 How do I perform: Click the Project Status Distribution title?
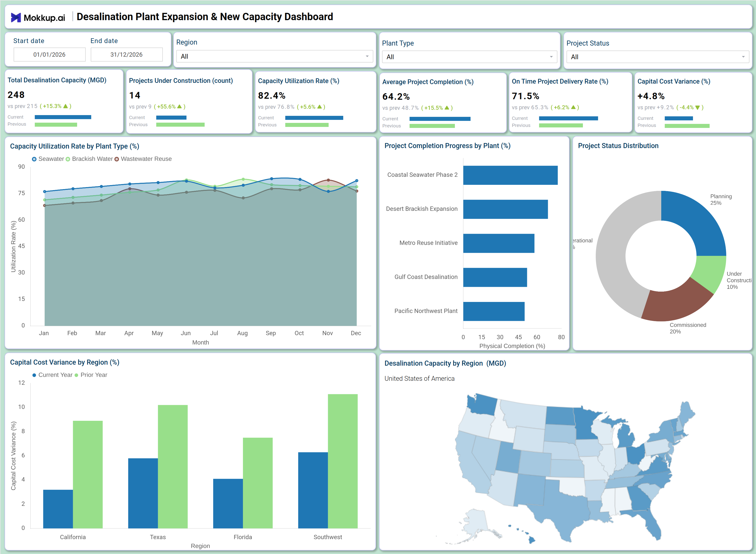tap(618, 146)
